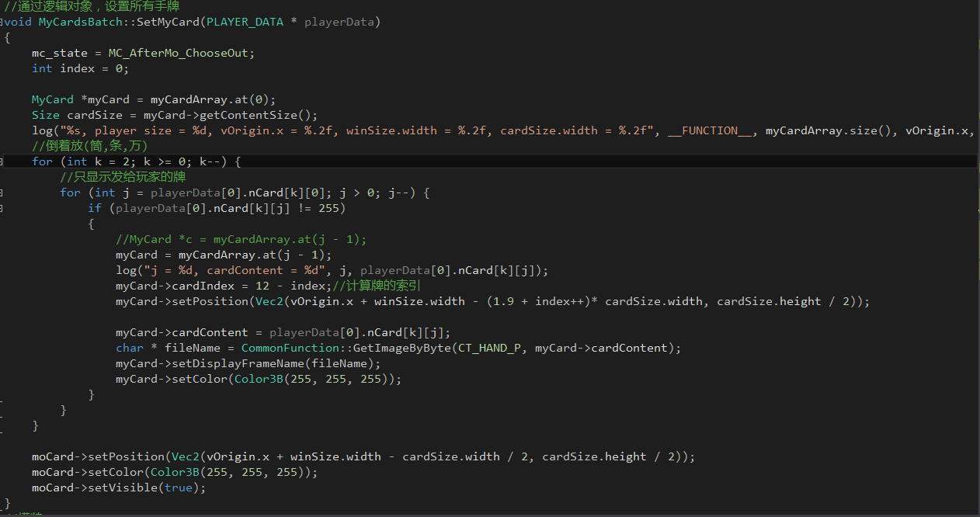Click the comment '//计算牌的索引'

coord(375,286)
